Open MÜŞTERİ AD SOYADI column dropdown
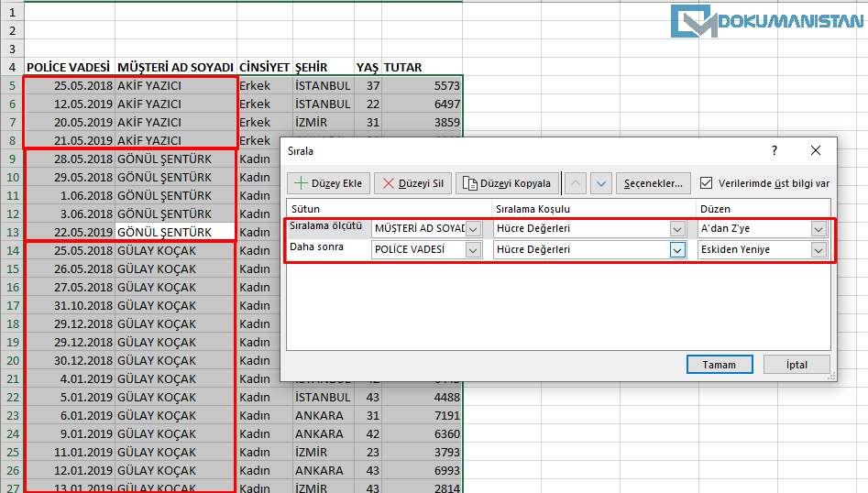868x493 pixels. 473,228
